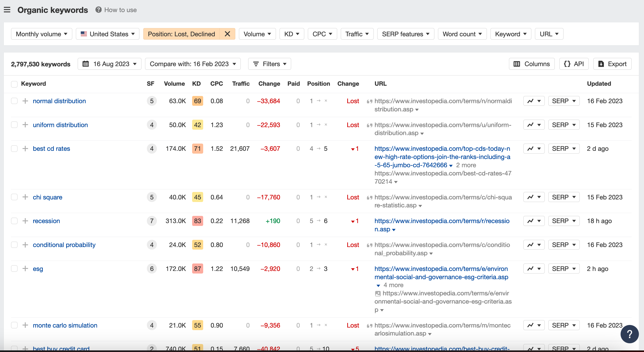This screenshot has width=644, height=352.
Task: Toggle the select-all keywords checkbox in header
Action: point(14,84)
